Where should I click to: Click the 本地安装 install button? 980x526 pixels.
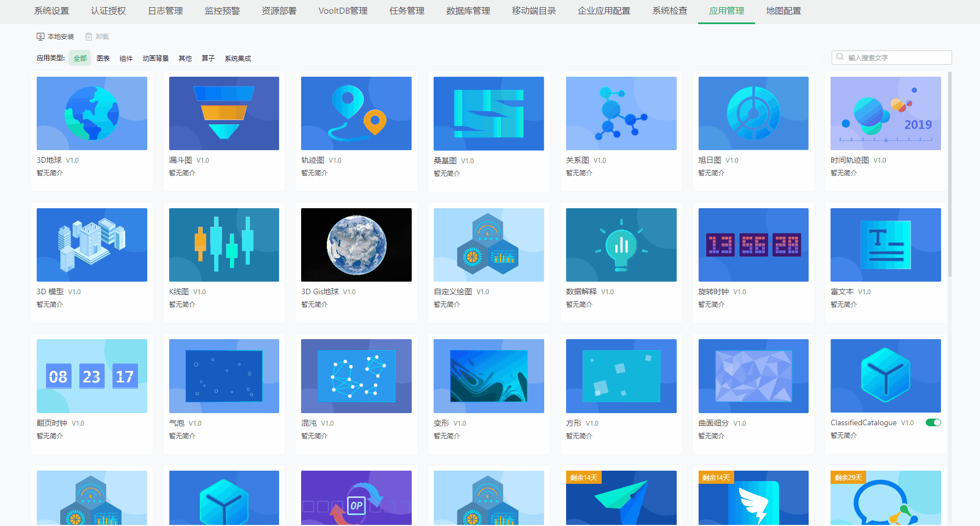pyautogui.click(x=55, y=37)
